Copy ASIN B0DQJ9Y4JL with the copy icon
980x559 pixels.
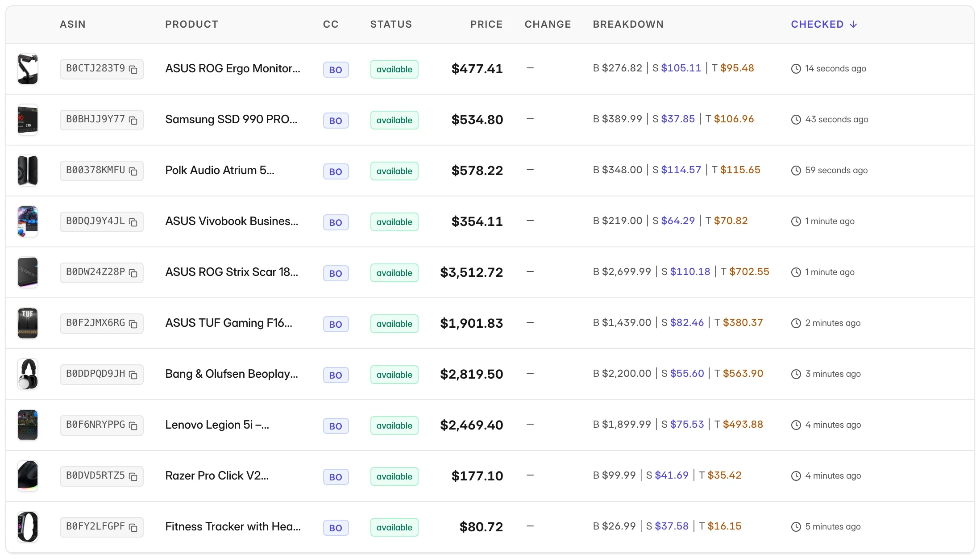coord(133,222)
